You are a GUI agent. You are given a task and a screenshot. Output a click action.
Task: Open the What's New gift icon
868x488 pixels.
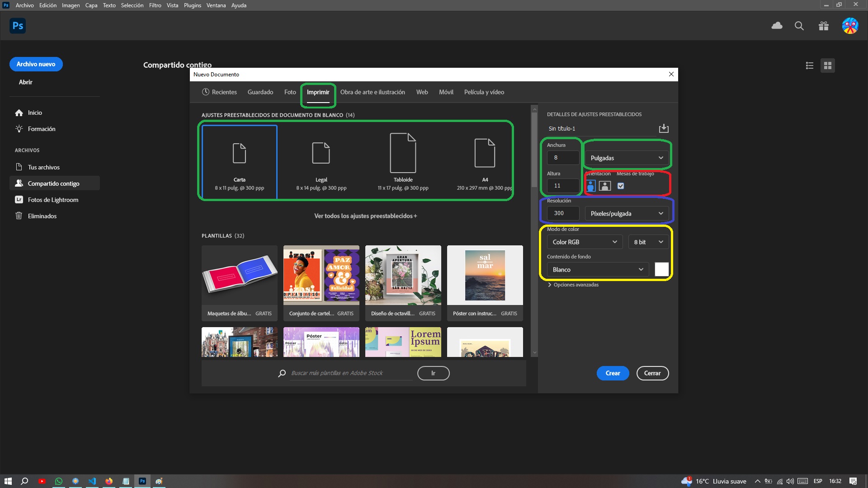tap(824, 26)
